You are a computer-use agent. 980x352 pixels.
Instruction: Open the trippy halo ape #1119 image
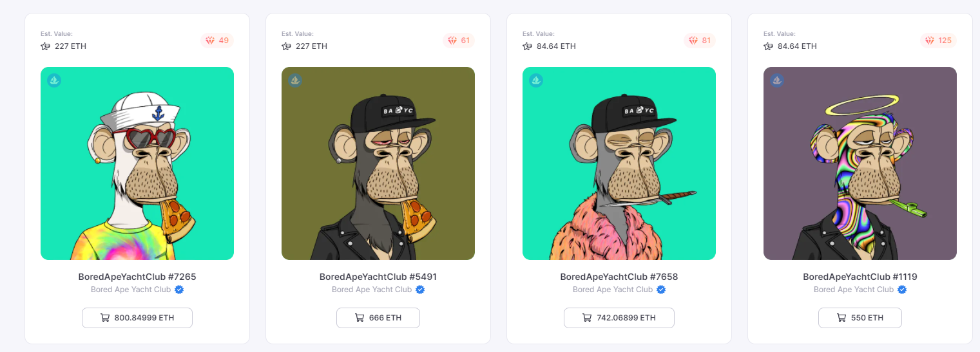860,163
